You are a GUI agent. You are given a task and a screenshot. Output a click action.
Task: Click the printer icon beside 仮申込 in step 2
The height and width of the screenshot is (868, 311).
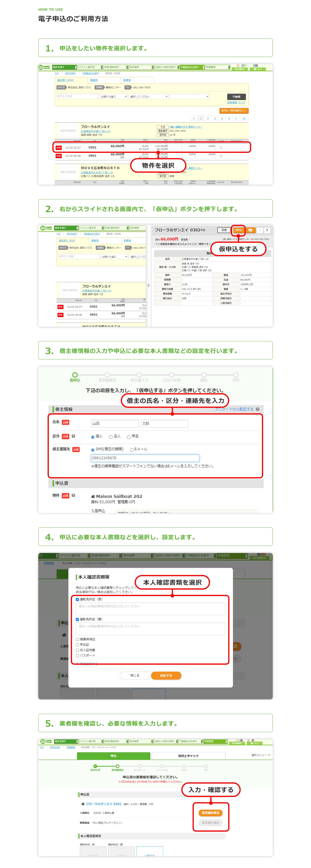(x=250, y=230)
